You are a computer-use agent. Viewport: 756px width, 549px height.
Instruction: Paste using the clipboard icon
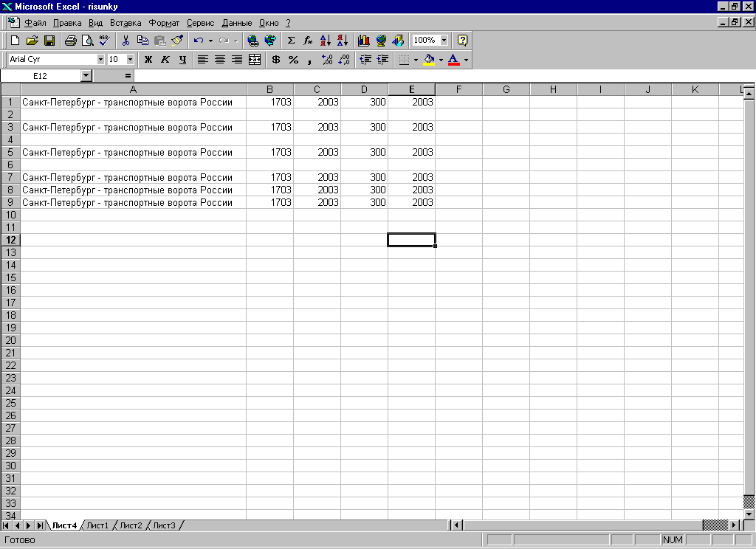159,41
